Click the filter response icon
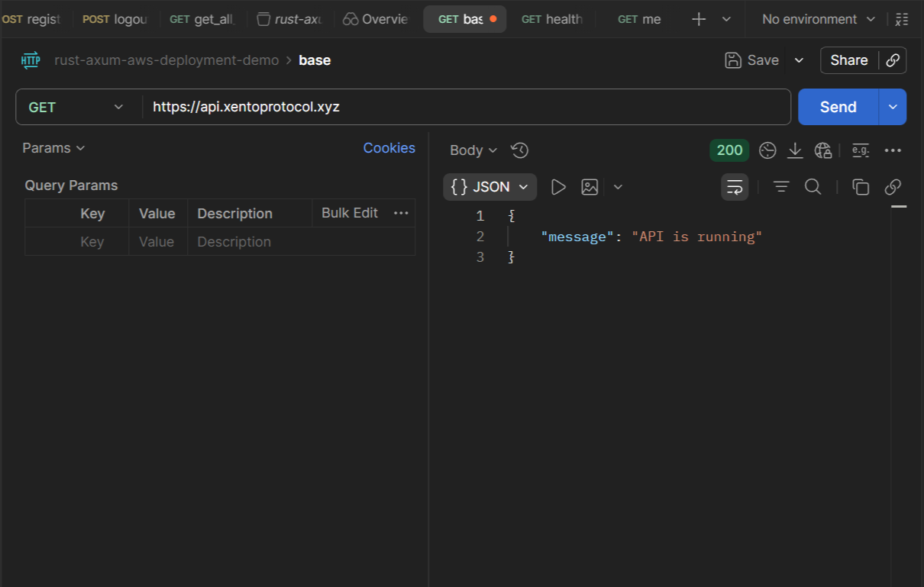924x587 pixels. coord(781,187)
